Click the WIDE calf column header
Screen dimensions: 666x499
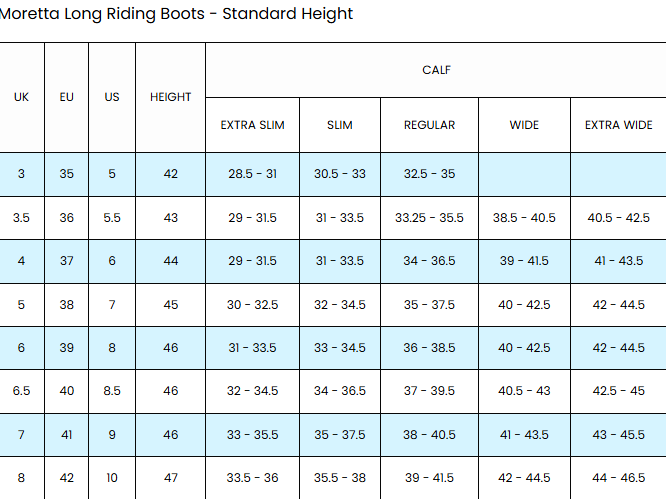click(524, 125)
